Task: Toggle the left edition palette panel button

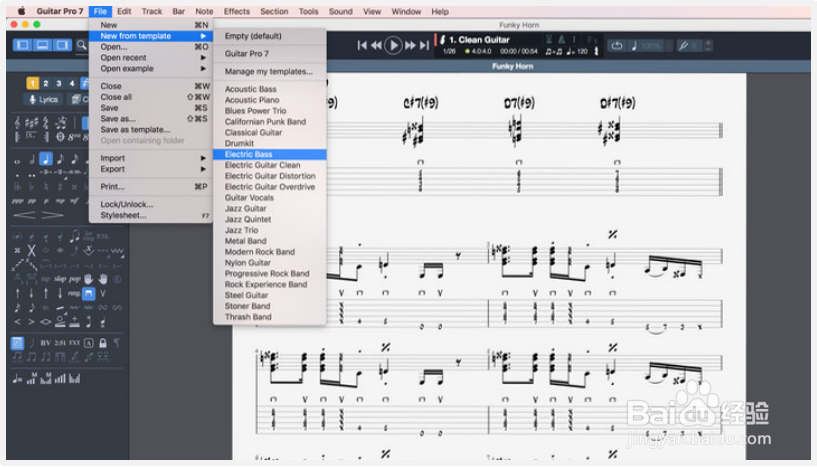Action: point(23,45)
